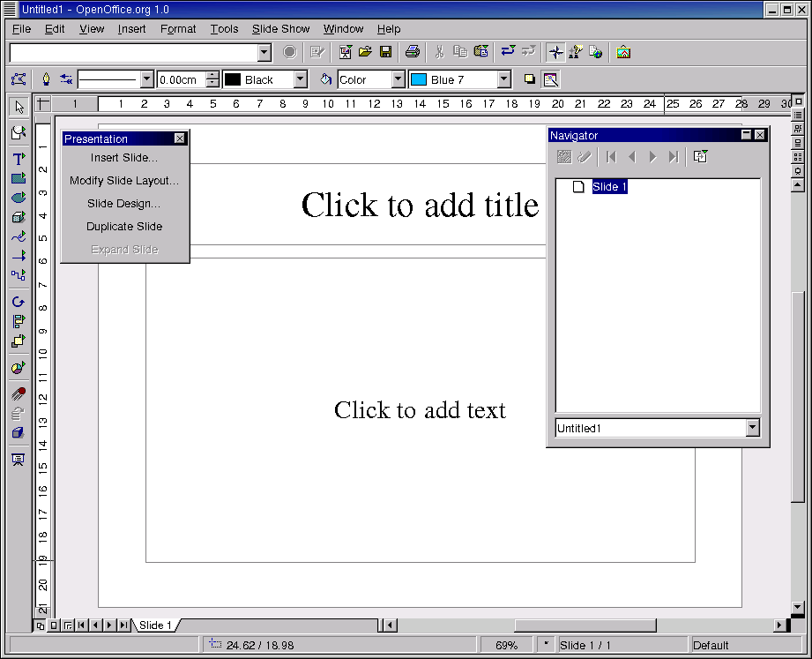Expand the Blue 7 fill color dropdown
The height and width of the screenshot is (659, 812).
click(x=503, y=79)
